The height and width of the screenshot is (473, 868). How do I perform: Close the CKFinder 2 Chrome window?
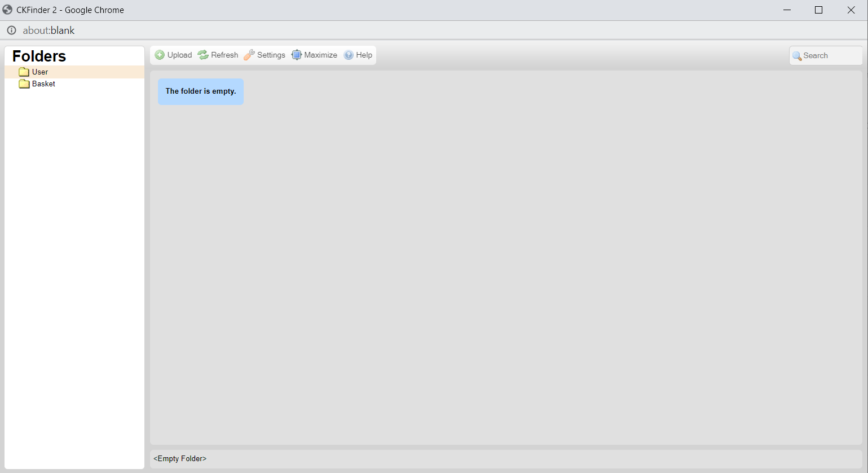tap(851, 10)
